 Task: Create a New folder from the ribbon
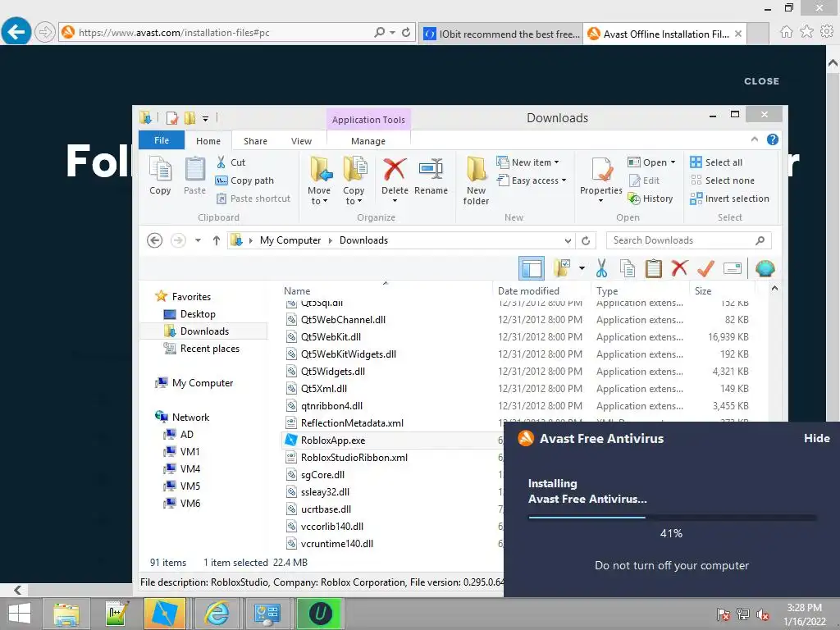(476, 181)
